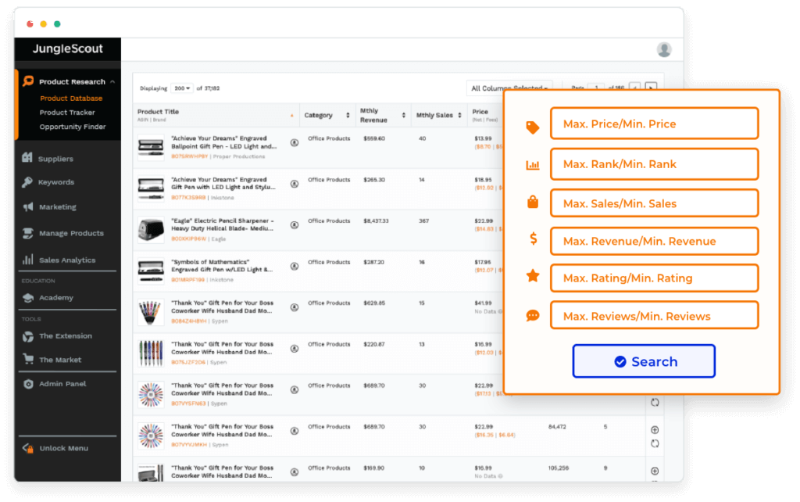Click the sales shopping bag icon

point(533,202)
